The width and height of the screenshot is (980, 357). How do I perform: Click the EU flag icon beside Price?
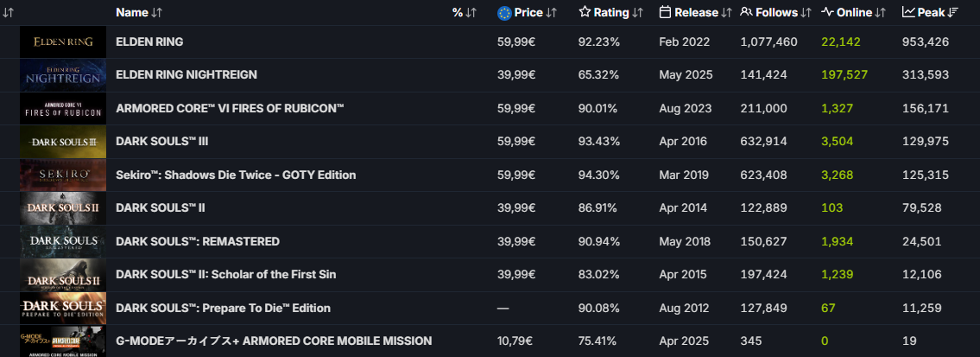pyautogui.click(x=505, y=12)
